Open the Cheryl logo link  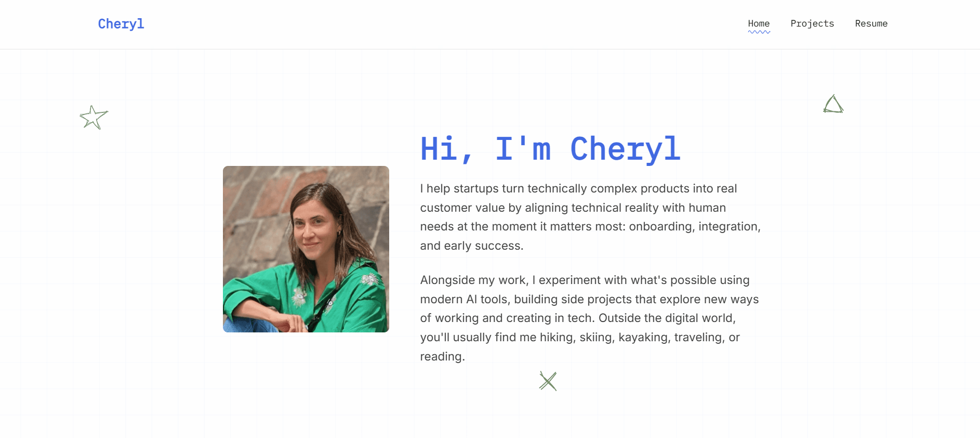click(121, 24)
